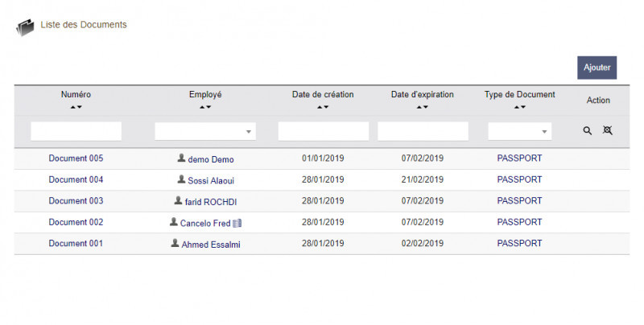This screenshot has height=325, width=644.
Task: Click the person icon next to demo Demo
Action: coord(181,158)
